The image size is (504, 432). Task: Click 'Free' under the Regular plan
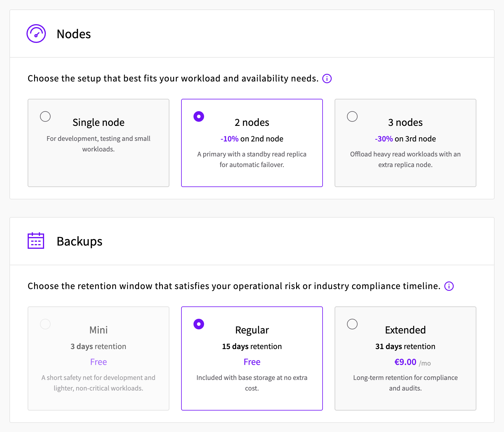click(252, 362)
